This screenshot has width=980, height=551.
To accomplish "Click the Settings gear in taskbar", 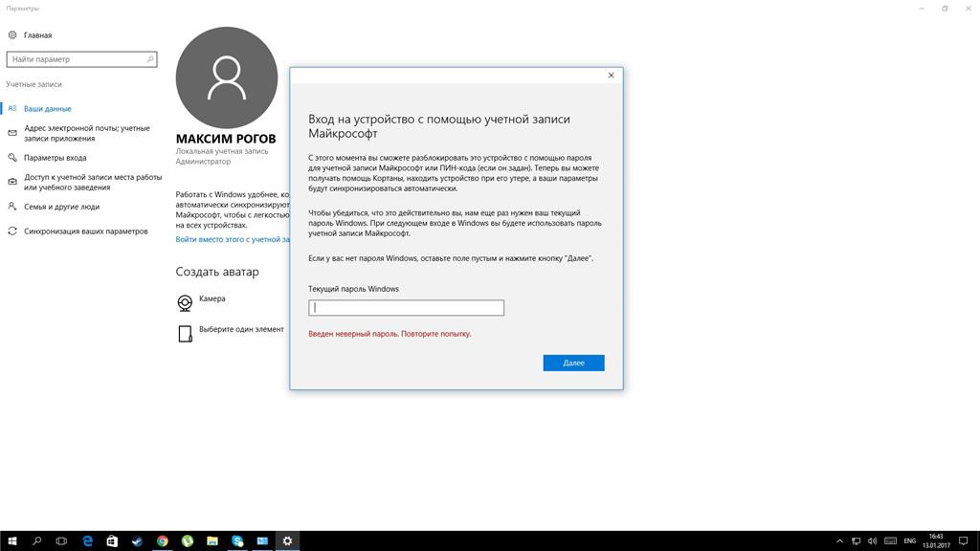I will [x=287, y=541].
